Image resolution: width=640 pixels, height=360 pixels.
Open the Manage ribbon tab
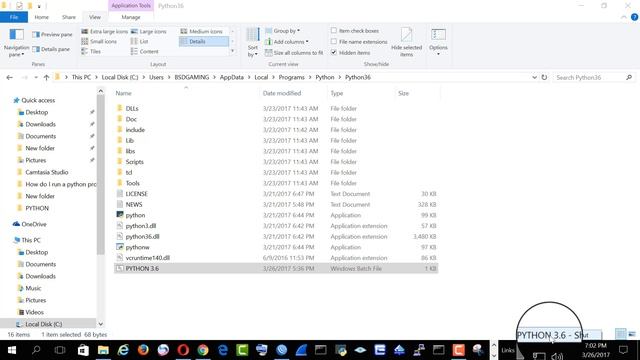pos(131,17)
